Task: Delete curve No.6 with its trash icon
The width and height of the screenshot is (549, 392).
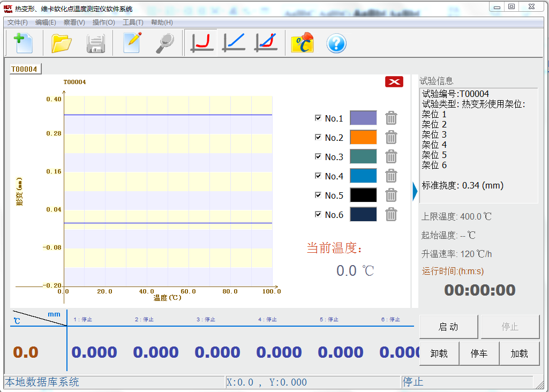Action: (391, 215)
